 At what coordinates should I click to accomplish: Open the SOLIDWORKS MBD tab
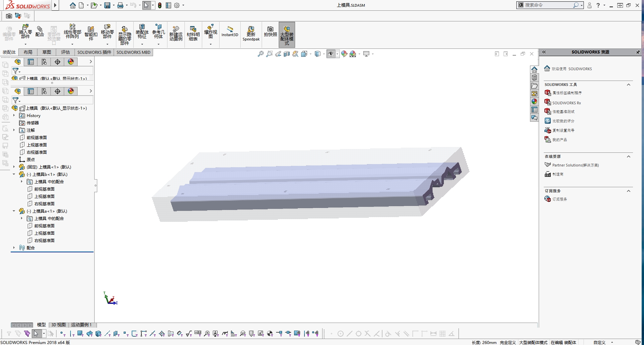pos(133,52)
